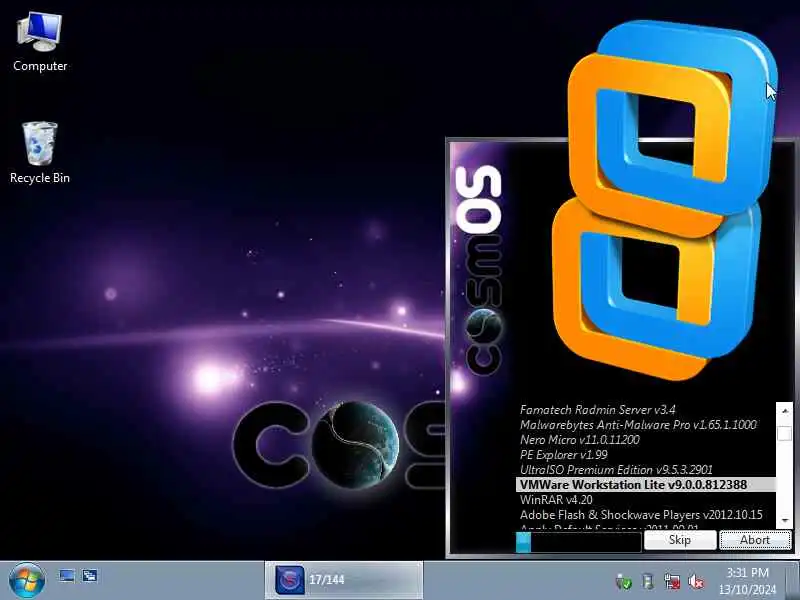The width and height of the screenshot is (800, 600).
Task: Click the large VMware Workstation logo
Action: click(x=663, y=199)
